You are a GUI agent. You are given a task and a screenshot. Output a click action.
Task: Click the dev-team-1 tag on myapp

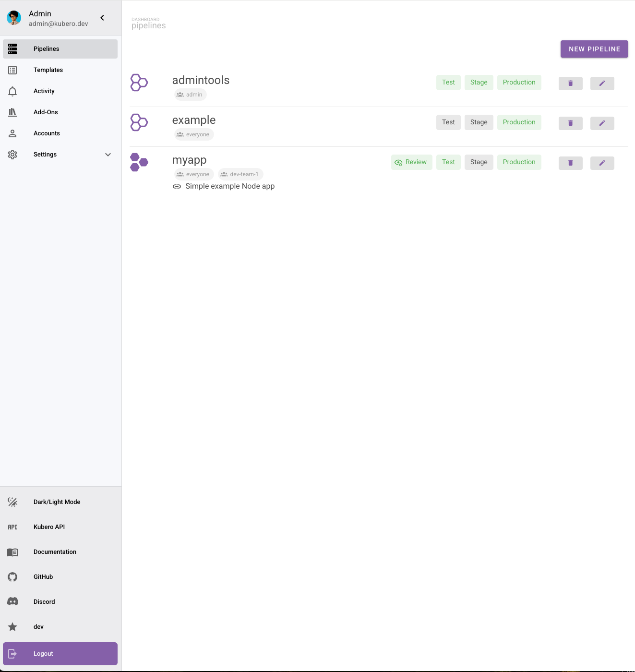(240, 174)
